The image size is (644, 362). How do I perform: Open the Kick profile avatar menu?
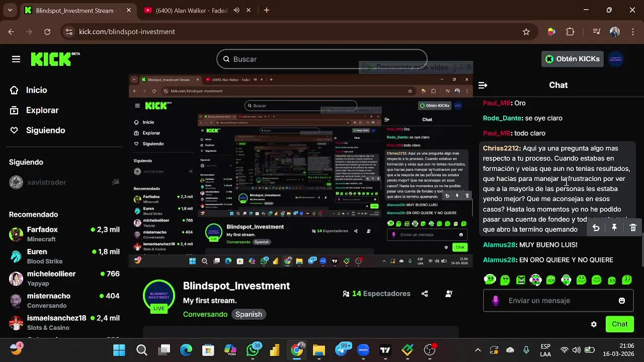pyautogui.click(x=616, y=59)
